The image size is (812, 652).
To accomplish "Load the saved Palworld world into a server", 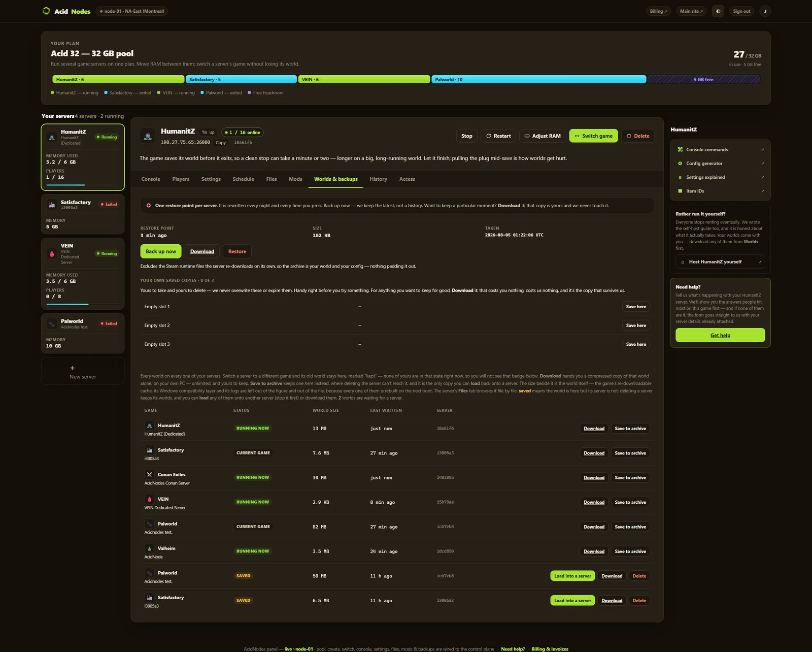I will pos(572,576).
